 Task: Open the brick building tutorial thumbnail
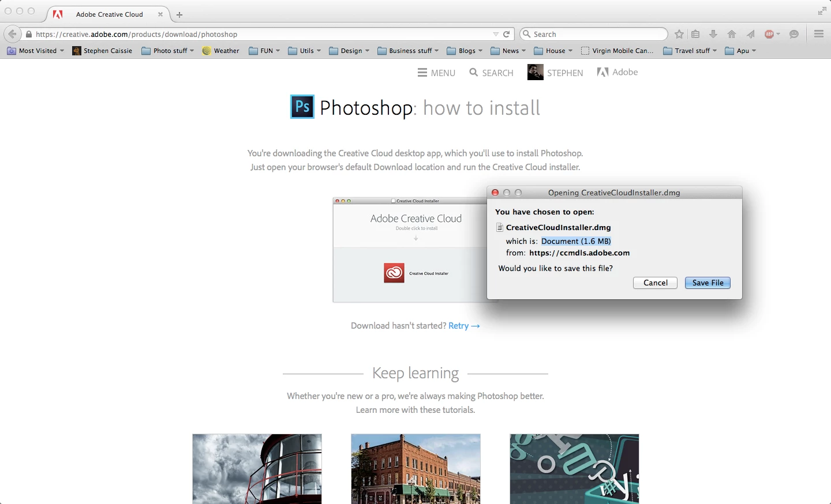tap(415, 469)
